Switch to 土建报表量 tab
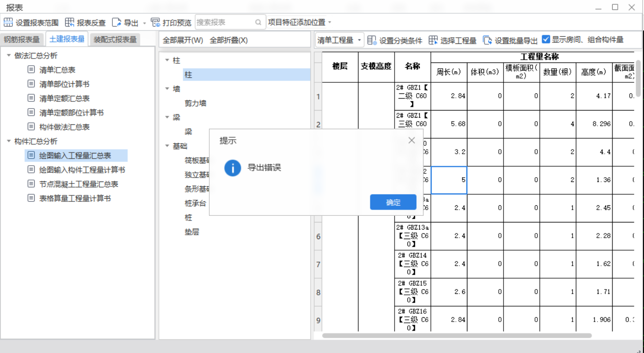The width and height of the screenshot is (644, 353). coord(67,39)
